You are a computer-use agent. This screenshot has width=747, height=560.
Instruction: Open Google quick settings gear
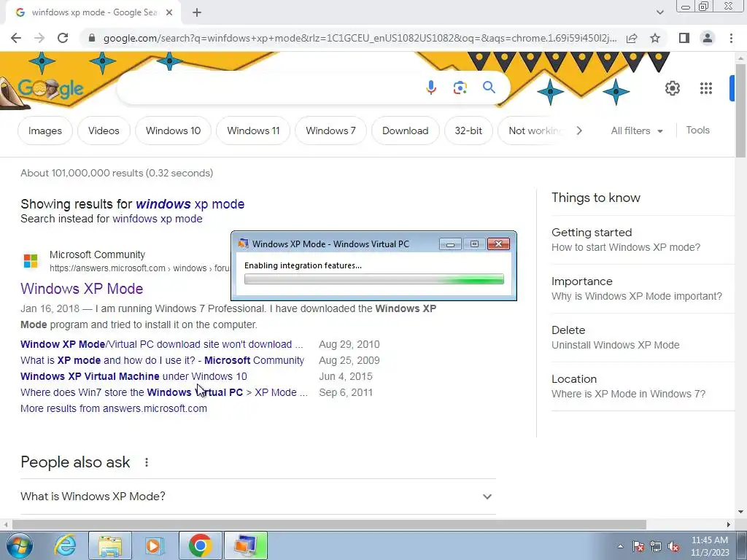pos(672,88)
